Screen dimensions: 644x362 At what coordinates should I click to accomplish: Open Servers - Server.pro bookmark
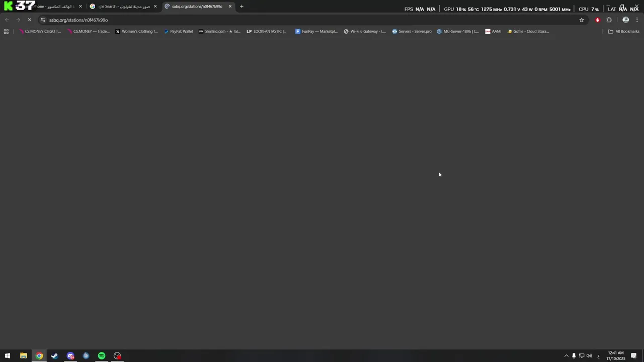[412, 31]
